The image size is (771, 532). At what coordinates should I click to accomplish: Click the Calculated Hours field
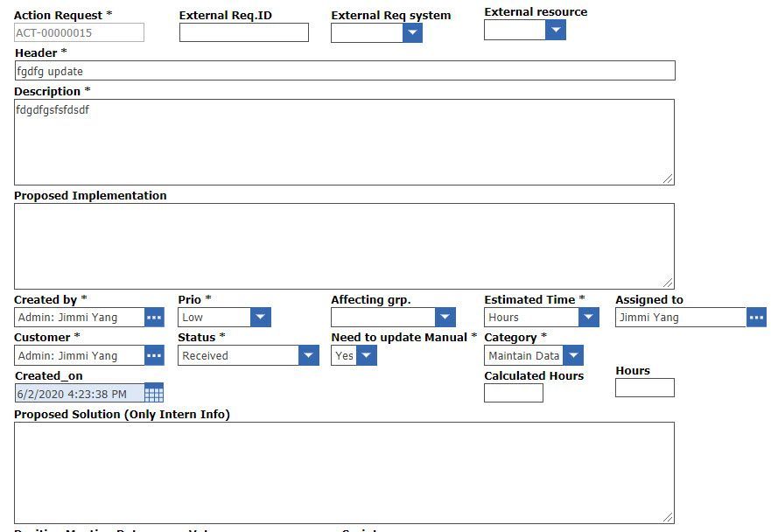coord(513,394)
